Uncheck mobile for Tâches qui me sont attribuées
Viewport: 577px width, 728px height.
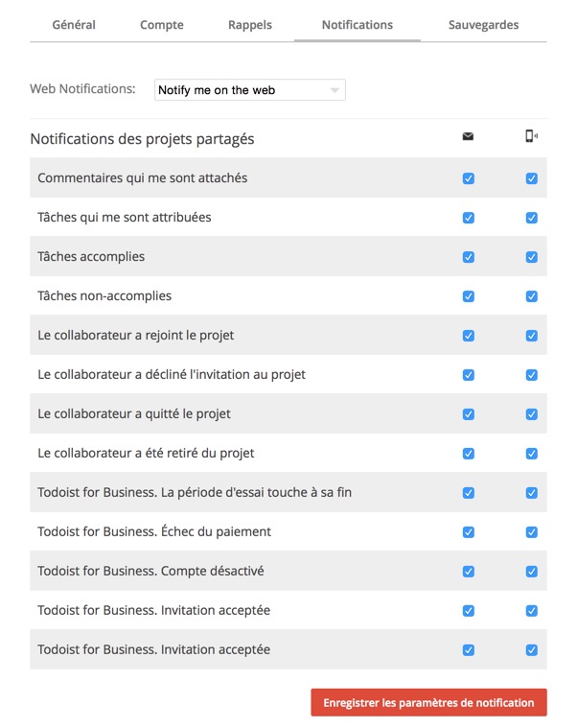(x=532, y=218)
